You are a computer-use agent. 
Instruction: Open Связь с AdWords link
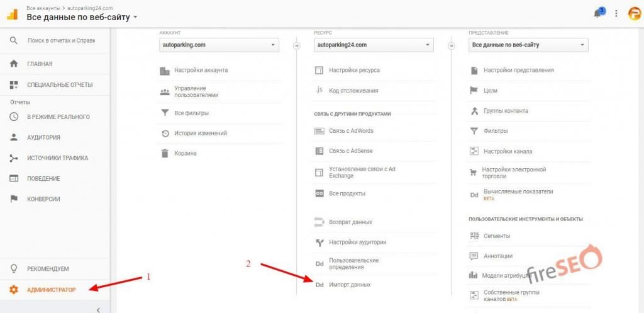coord(351,131)
